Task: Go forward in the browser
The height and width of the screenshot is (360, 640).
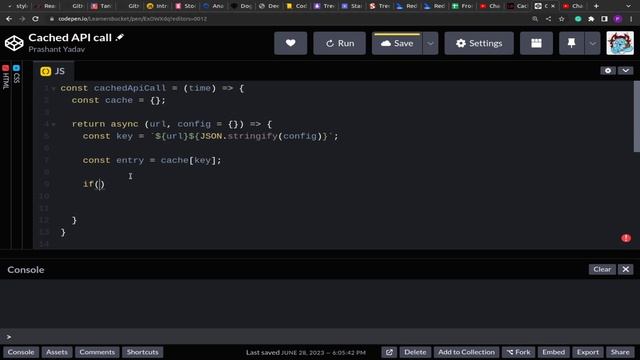Action: [22, 19]
